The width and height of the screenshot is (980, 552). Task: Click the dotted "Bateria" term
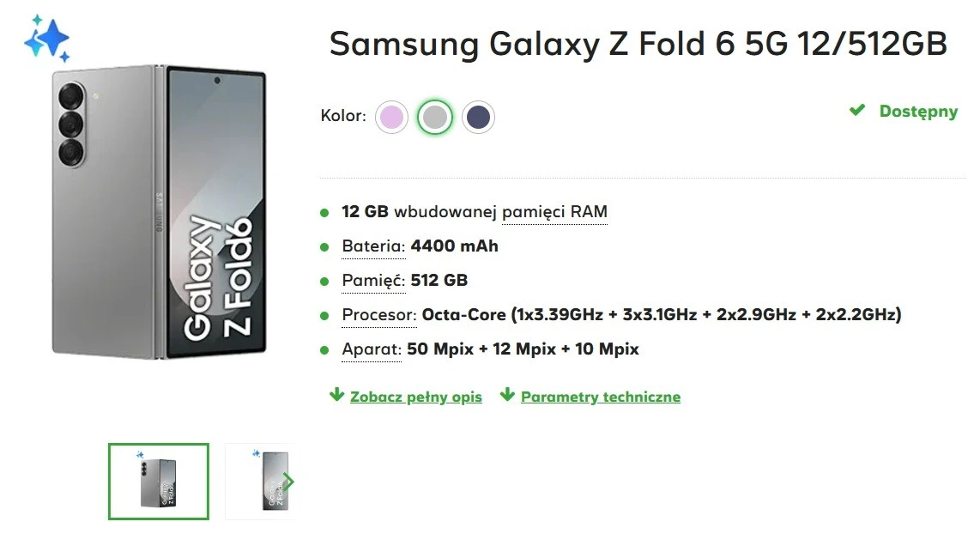pyautogui.click(x=373, y=246)
